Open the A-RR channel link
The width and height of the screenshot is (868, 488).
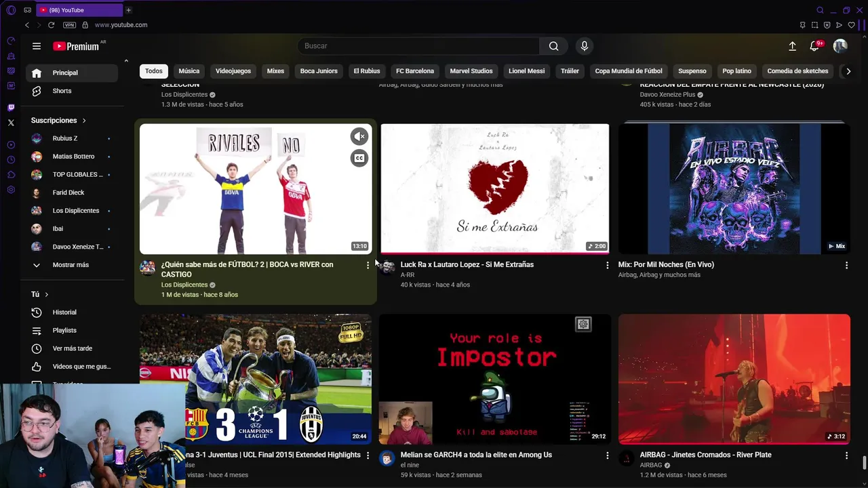pyautogui.click(x=408, y=275)
